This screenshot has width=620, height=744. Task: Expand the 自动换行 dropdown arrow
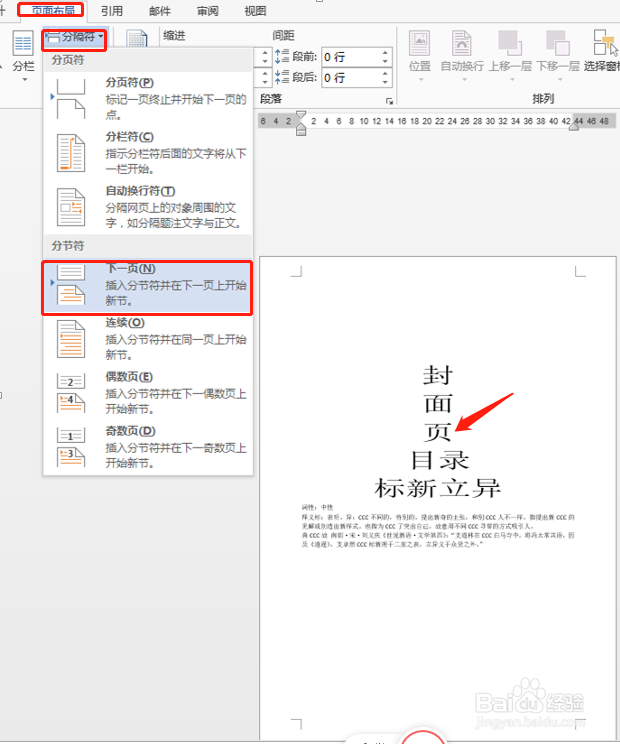point(464,80)
